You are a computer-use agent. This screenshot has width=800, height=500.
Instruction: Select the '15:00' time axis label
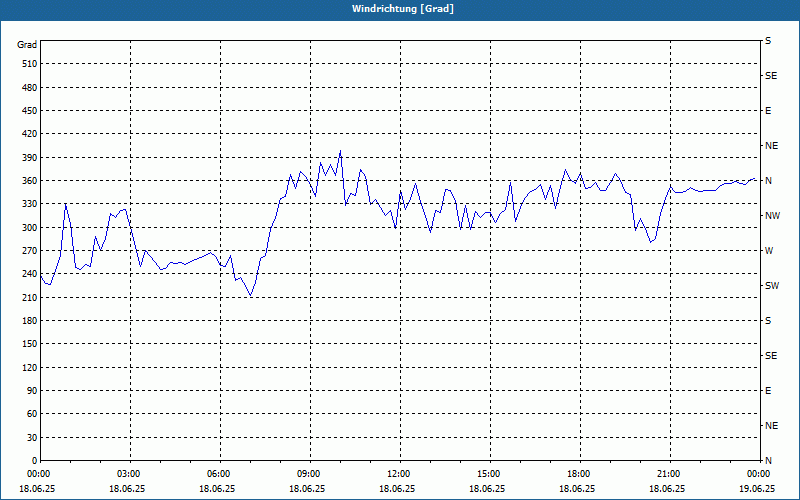pos(488,474)
